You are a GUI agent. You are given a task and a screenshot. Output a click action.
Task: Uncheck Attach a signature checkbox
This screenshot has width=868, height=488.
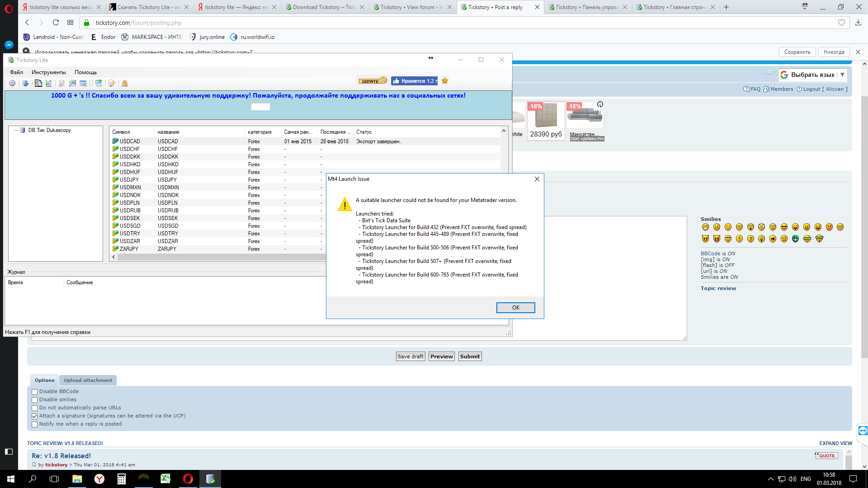point(34,416)
